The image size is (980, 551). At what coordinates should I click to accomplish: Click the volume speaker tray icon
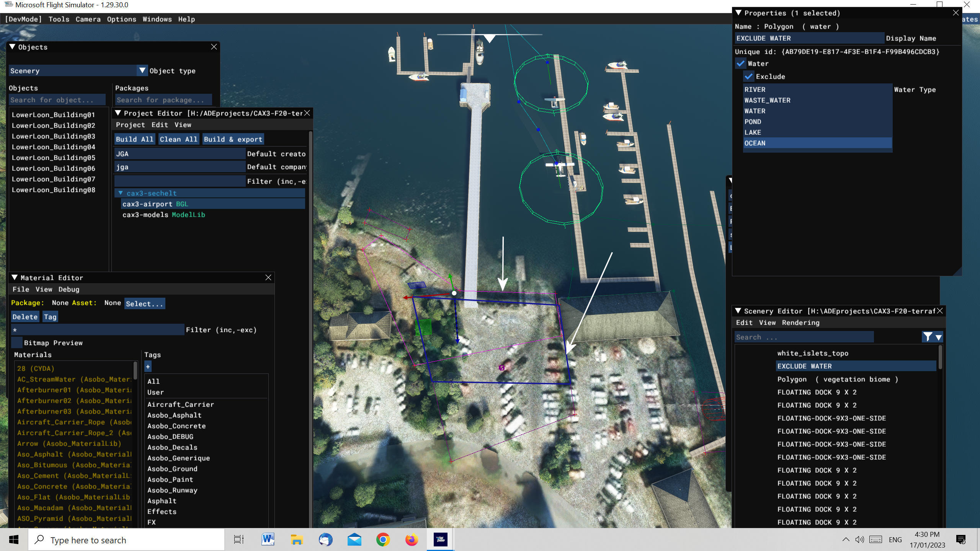[x=860, y=540]
